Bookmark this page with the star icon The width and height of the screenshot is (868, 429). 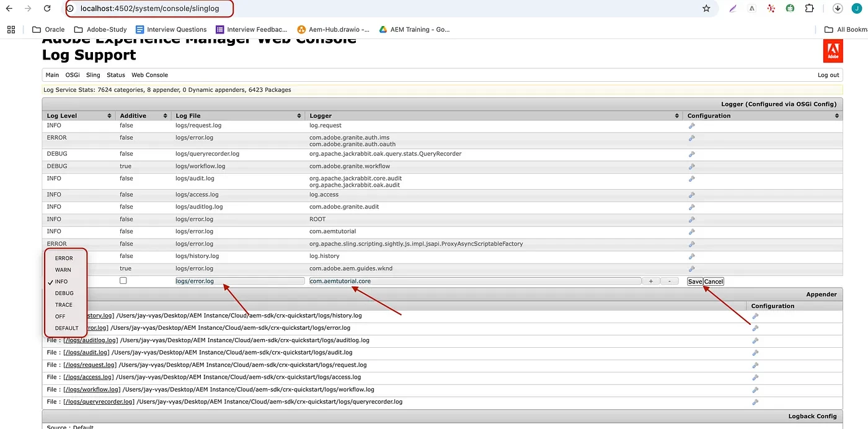click(x=706, y=9)
